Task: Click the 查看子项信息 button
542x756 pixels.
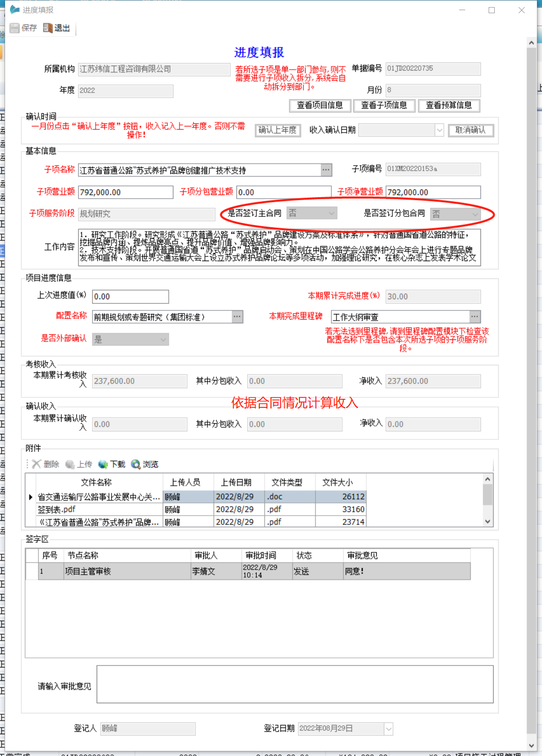Action: pyautogui.click(x=384, y=105)
